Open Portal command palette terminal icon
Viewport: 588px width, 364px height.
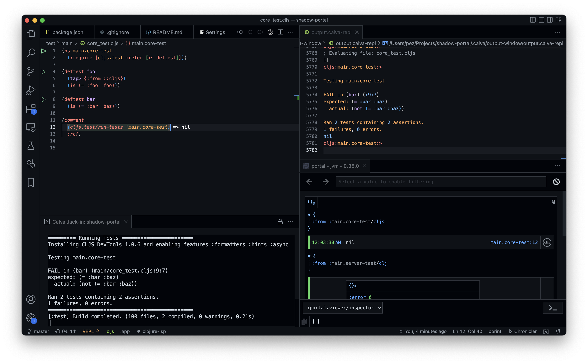pyautogui.click(x=553, y=308)
